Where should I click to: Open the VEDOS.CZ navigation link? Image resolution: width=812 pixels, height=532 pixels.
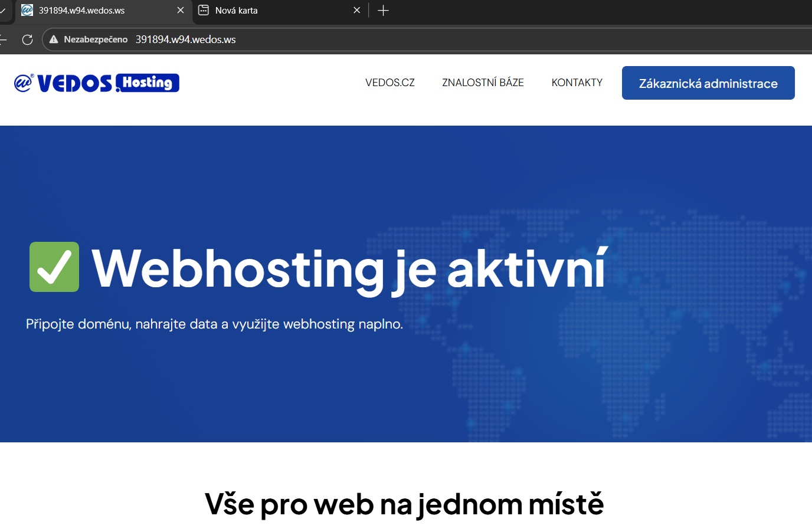389,83
